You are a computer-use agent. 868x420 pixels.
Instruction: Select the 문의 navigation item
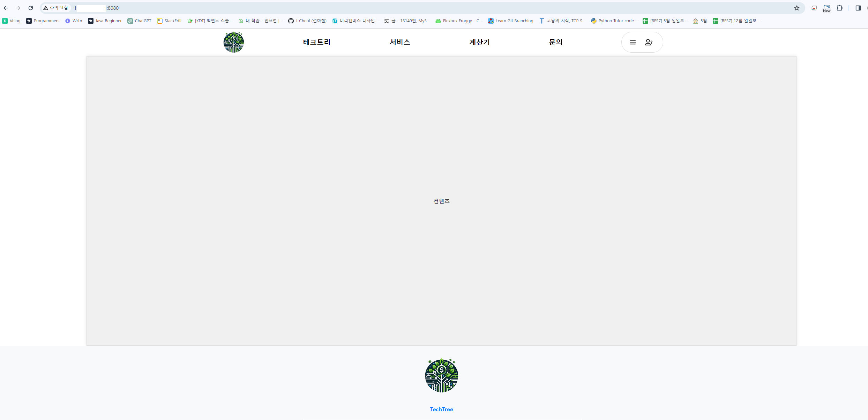point(555,42)
